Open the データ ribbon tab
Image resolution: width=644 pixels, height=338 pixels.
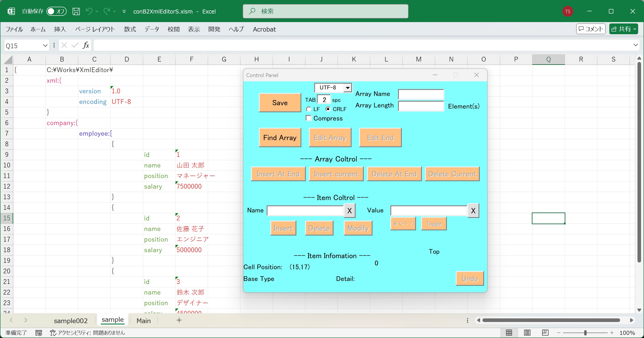(151, 29)
